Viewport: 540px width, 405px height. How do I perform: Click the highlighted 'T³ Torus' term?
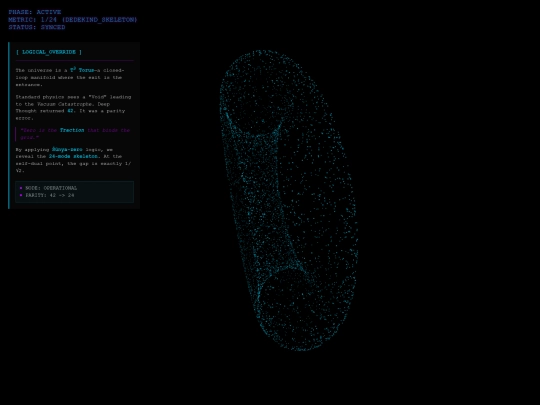[x=82, y=70]
